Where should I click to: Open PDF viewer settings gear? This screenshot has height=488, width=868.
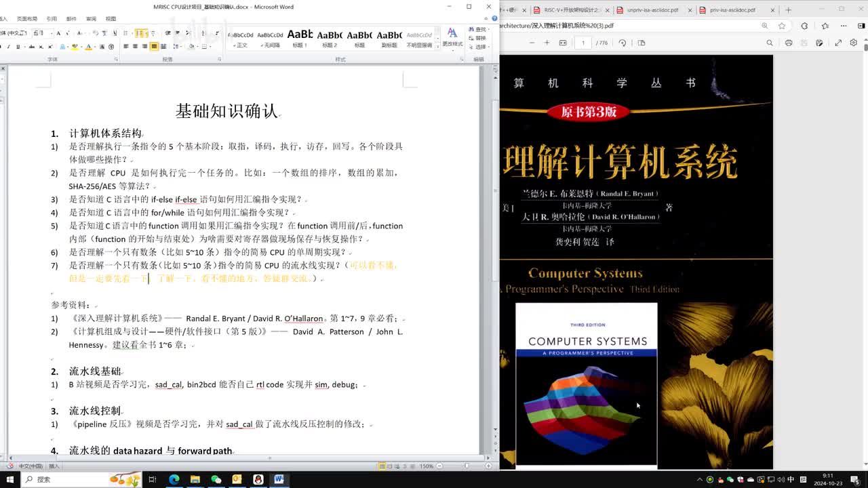pos(854,43)
